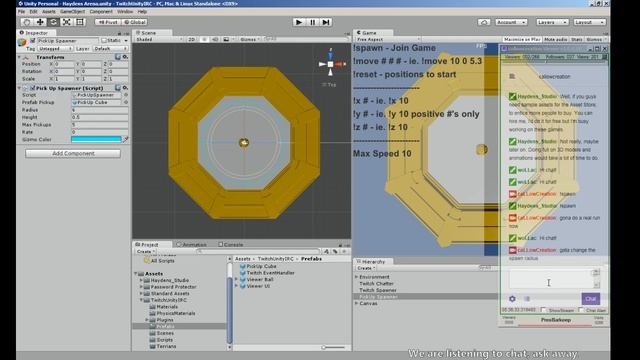Open the Free Aspect dropdown
This screenshot has height=360, width=640.
(388, 40)
